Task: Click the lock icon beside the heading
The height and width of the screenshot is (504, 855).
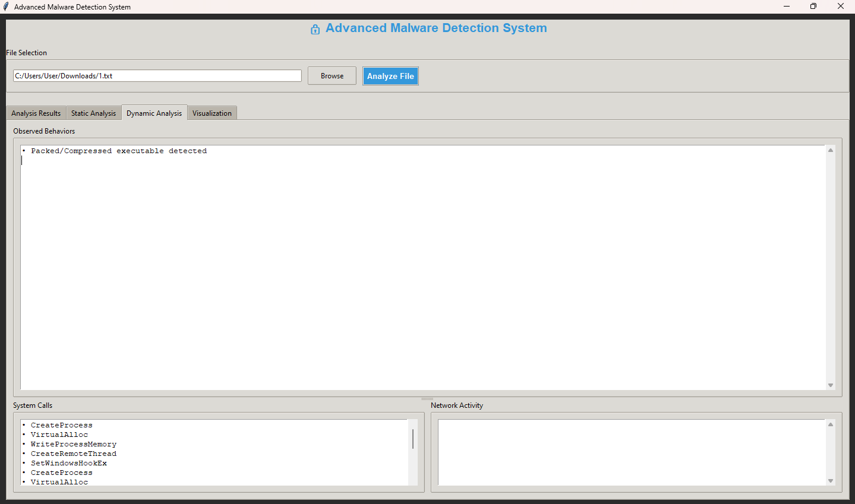Action: pyautogui.click(x=315, y=29)
